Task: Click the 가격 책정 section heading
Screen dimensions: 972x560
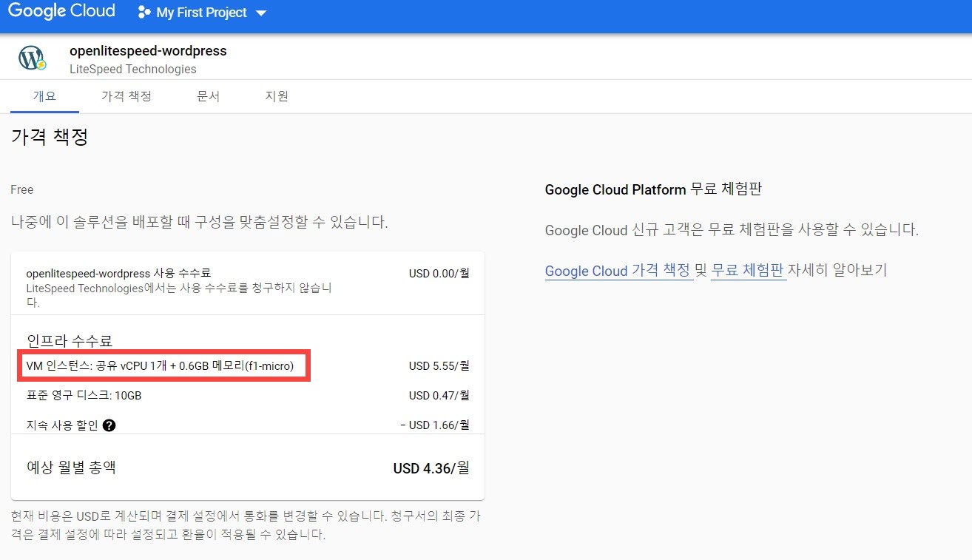Action: [50, 137]
